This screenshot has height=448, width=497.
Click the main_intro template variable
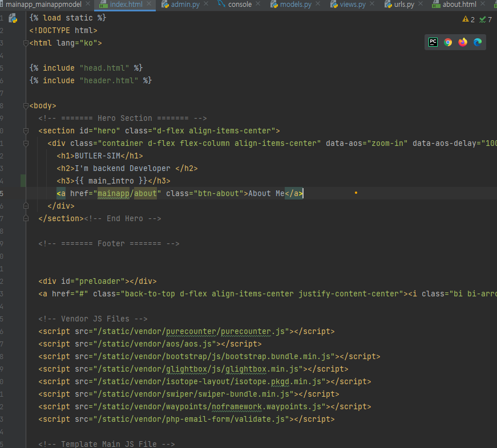click(x=111, y=181)
